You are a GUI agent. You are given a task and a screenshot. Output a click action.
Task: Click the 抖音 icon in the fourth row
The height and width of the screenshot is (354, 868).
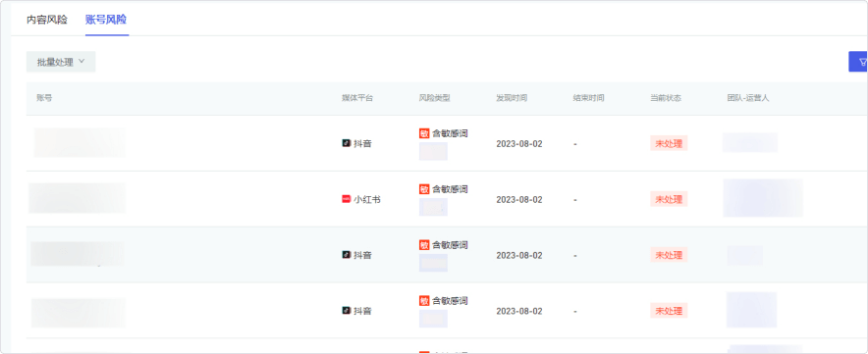346,311
